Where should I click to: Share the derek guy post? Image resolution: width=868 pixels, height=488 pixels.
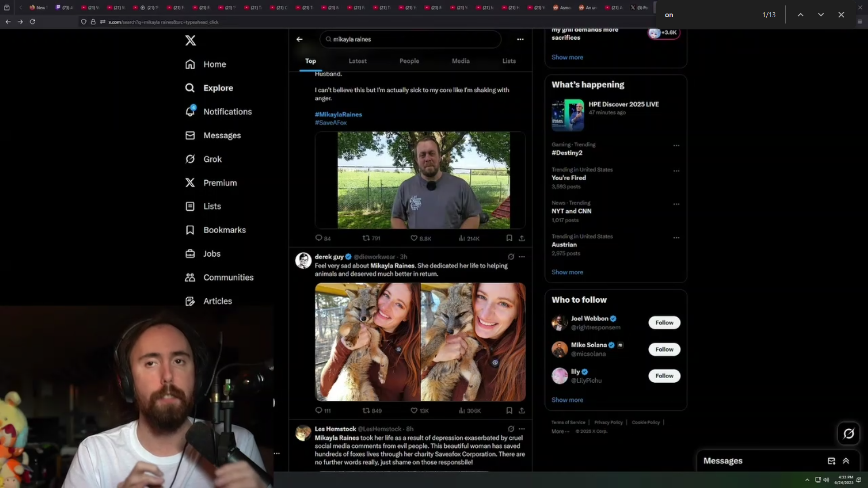pyautogui.click(x=522, y=411)
